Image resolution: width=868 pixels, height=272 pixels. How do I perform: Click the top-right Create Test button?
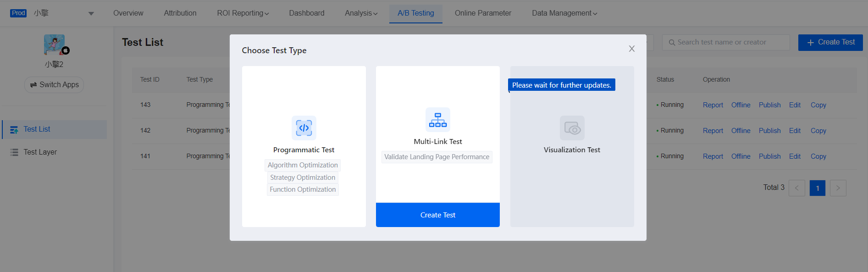click(x=830, y=42)
